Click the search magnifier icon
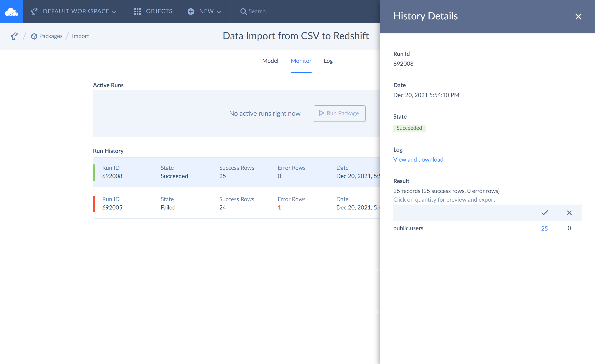The height and width of the screenshot is (364, 595). pyautogui.click(x=243, y=11)
